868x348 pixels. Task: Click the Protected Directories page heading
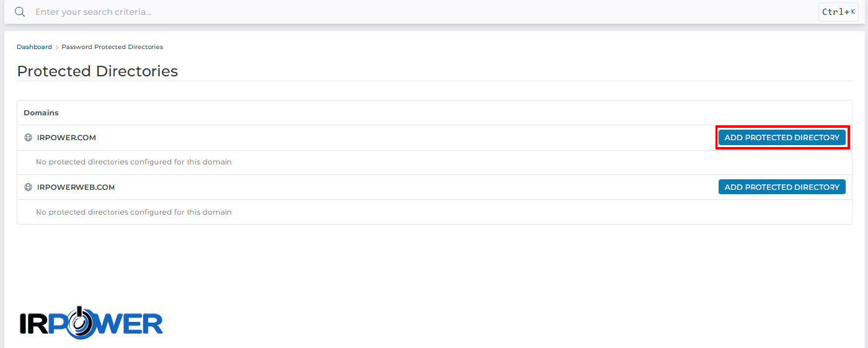pyautogui.click(x=97, y=71)
